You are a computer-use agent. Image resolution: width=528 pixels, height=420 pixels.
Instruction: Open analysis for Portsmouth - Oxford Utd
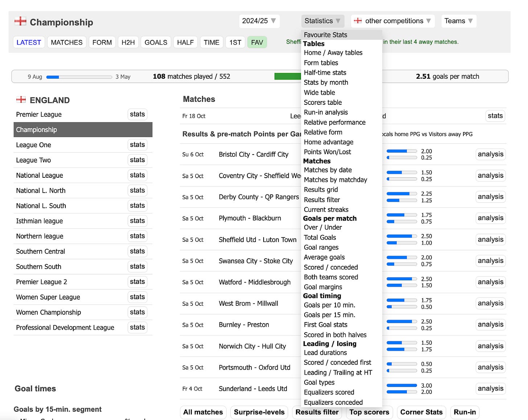[490, 367]
